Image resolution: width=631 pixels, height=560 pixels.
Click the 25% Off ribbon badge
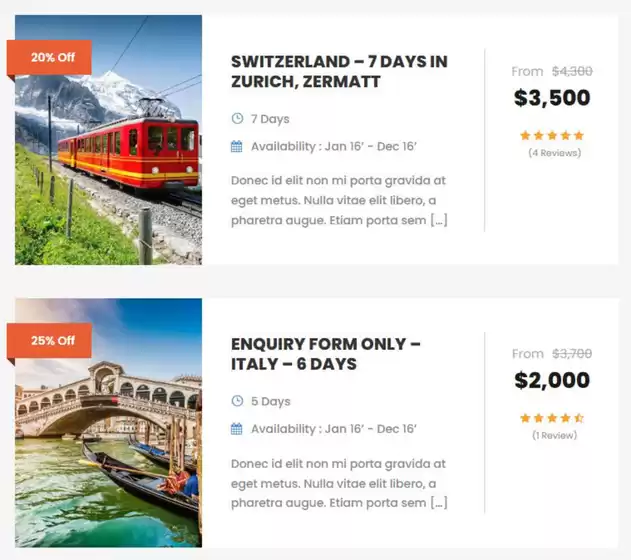[x=52, y=341]
